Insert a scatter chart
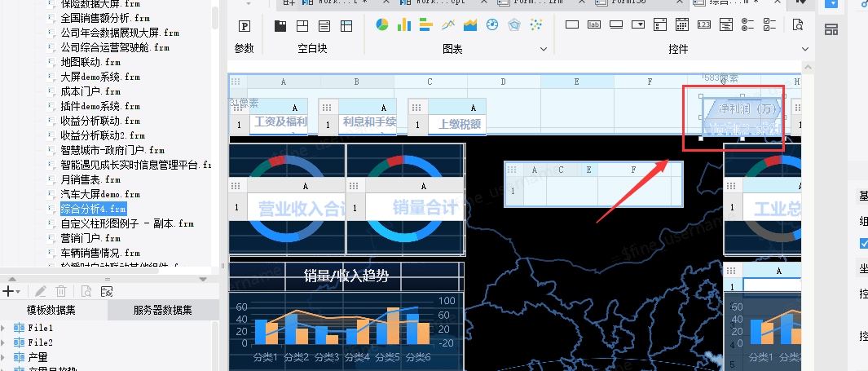This screenshot has height=371, width=868. (535, 24)
